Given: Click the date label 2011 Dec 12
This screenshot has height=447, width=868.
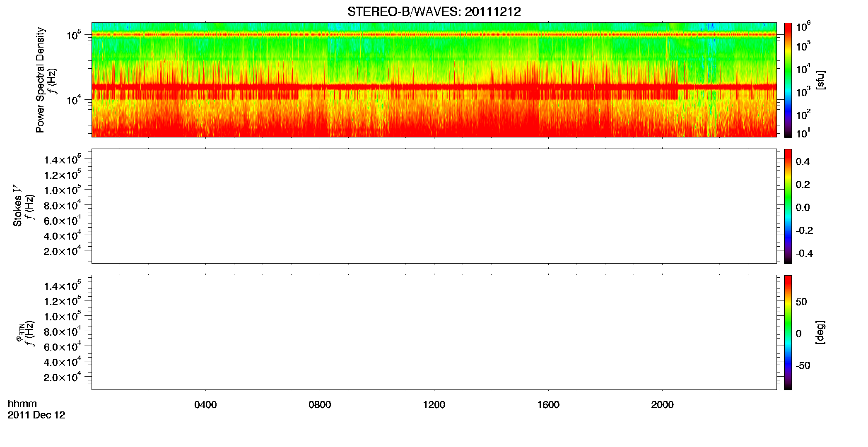Looking at the screenshot, I should (36, 415).
